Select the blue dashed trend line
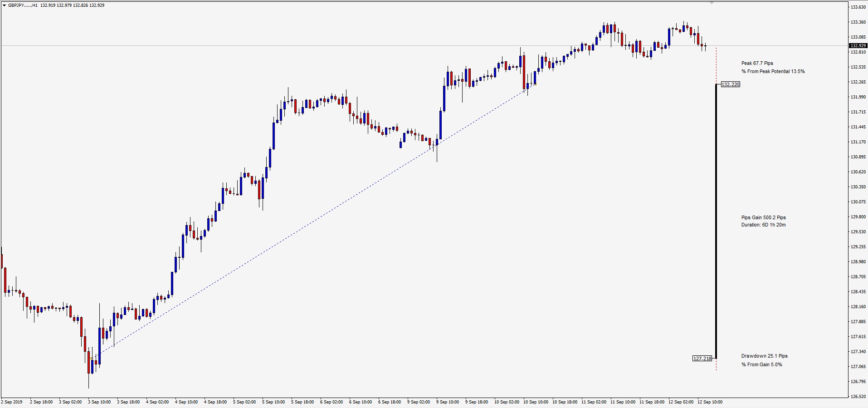 tap(313, 222)
